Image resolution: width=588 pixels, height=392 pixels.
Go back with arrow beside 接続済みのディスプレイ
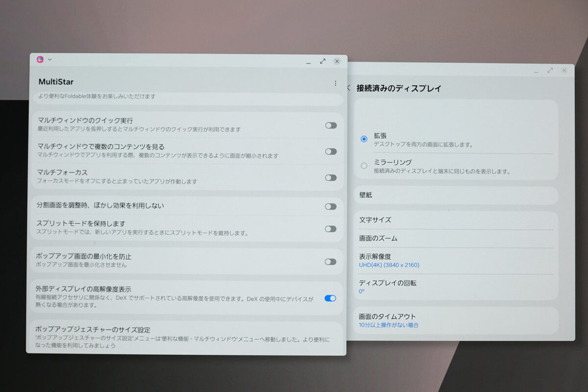348,88
